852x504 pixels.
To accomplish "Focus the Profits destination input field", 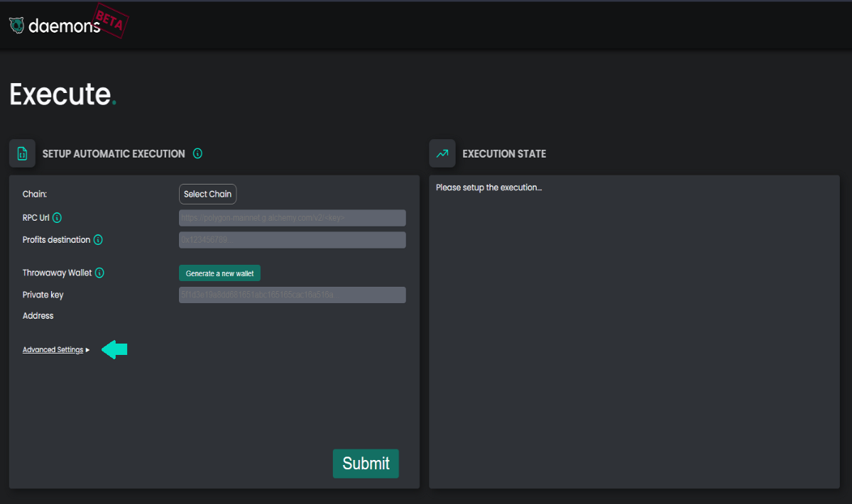I will (x=293, y=240).
